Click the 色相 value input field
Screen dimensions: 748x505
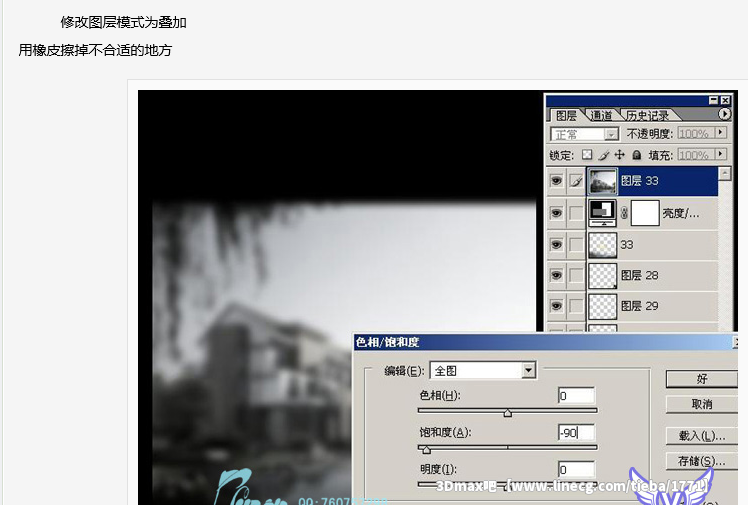(x=576, y=395)
